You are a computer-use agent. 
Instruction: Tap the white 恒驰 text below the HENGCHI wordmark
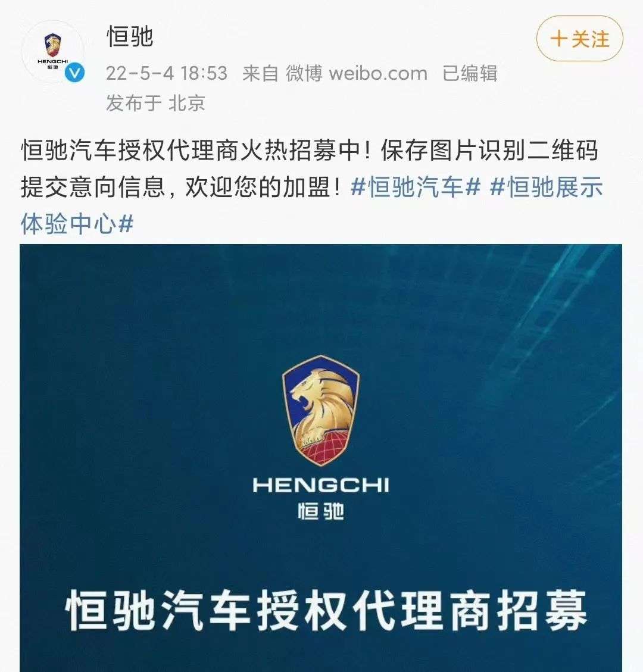321,511
